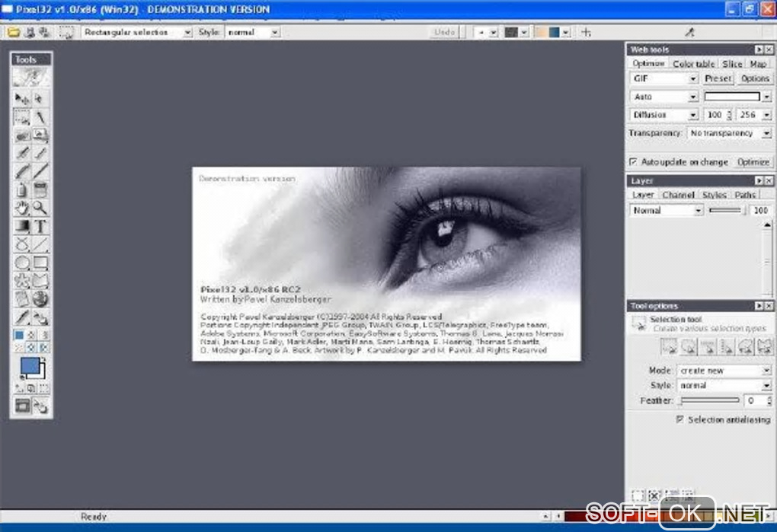This screenshot has height=532, width=777.
Task: Click the Optimize button
Action: 753,162
